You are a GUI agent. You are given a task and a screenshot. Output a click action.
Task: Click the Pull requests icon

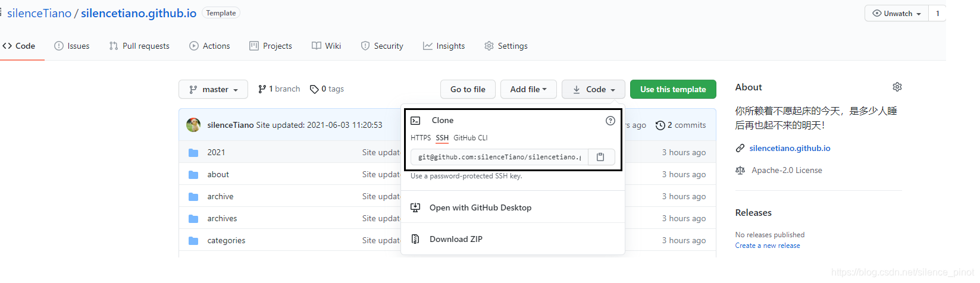point(114,46)
